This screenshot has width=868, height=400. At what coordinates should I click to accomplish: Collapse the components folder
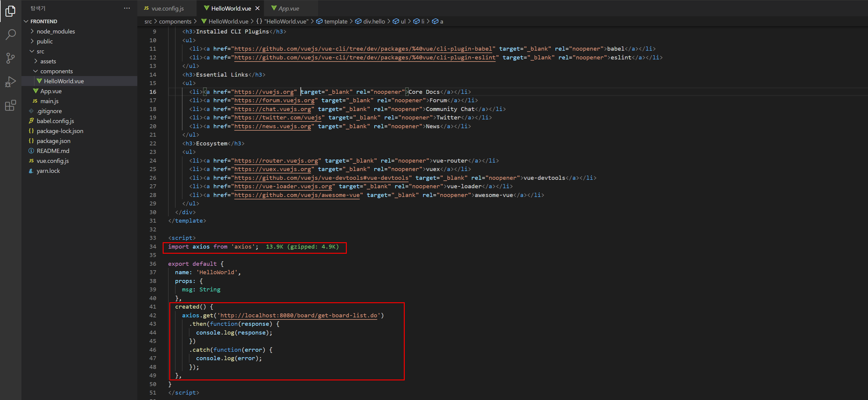tap(56, 71)
